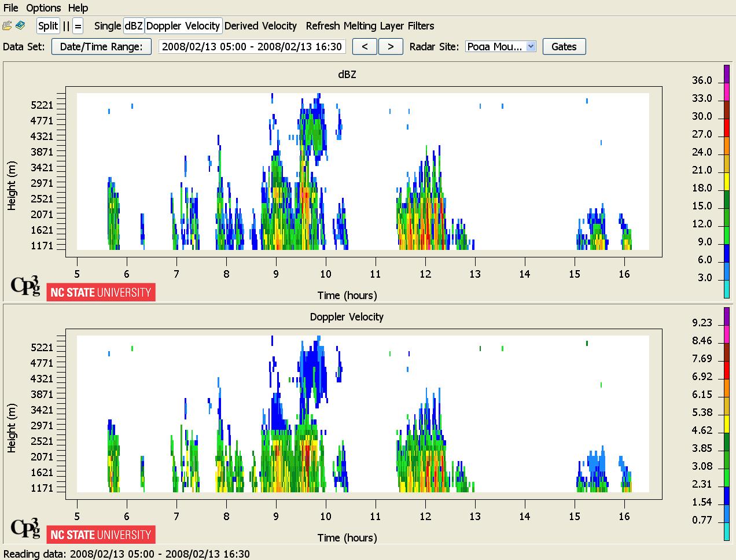Click the dBZ chart title
The image size is (736, 560).
(347, 75)
